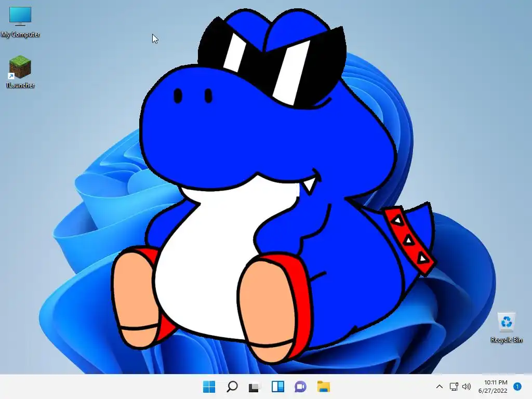
Task: Open the clock showing 10:11 PM
Action: tap(496, 382)
